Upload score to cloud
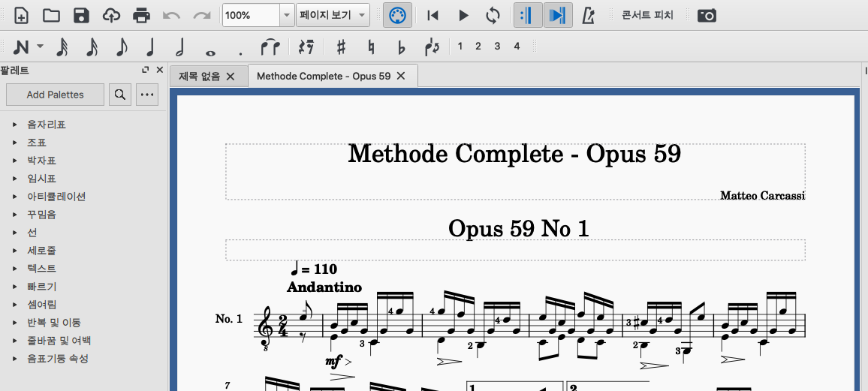The width and height of the screenshot is (868, 391). [112, 16]
